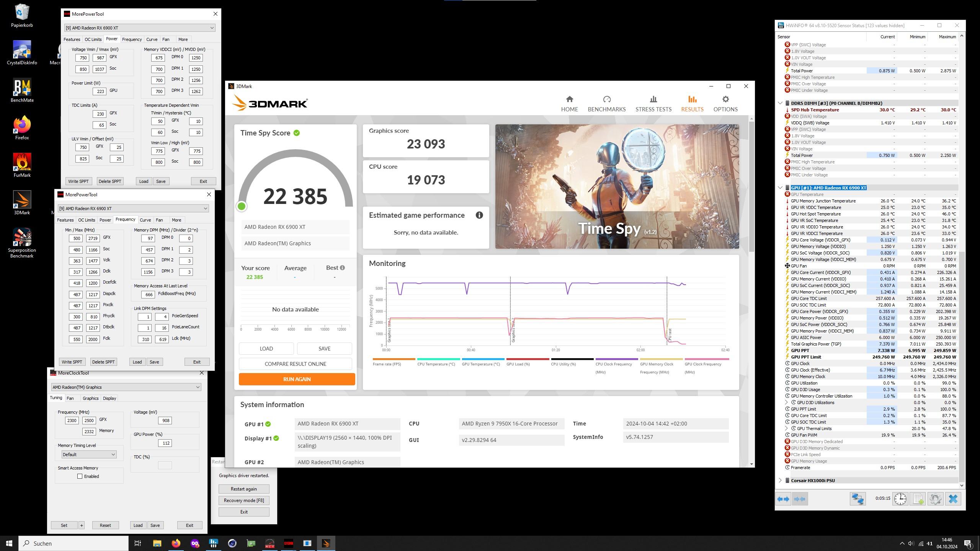Click the + button next to Set
This screenshot has width=980, height=551.
(x=82, y=525)
